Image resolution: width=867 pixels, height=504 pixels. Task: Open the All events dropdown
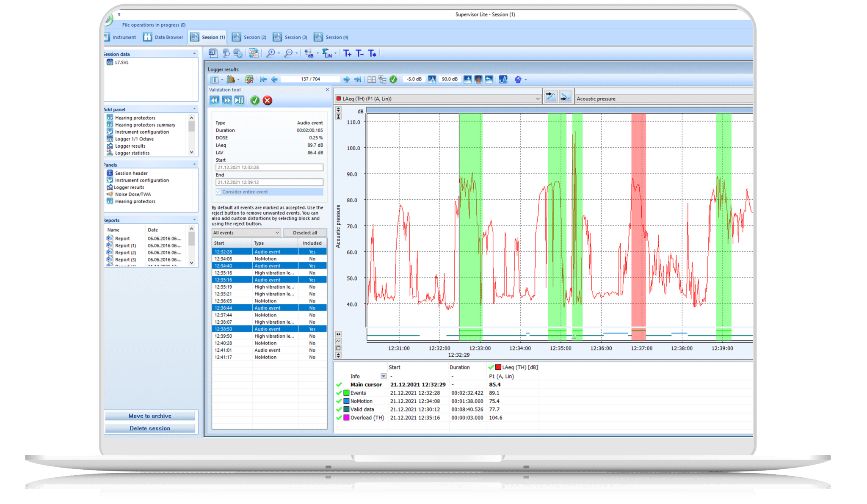coord(246,232)
